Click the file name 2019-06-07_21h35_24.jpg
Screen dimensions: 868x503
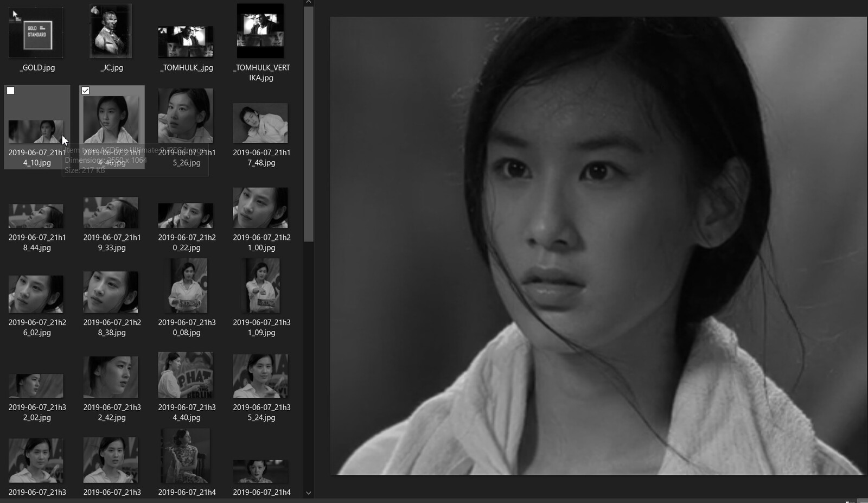coord(261,412)
